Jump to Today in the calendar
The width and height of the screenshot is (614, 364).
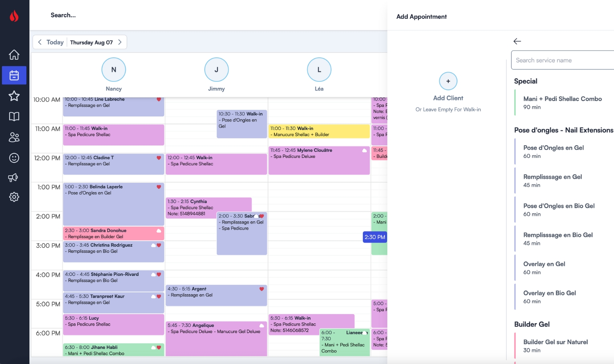pos(55,42)
